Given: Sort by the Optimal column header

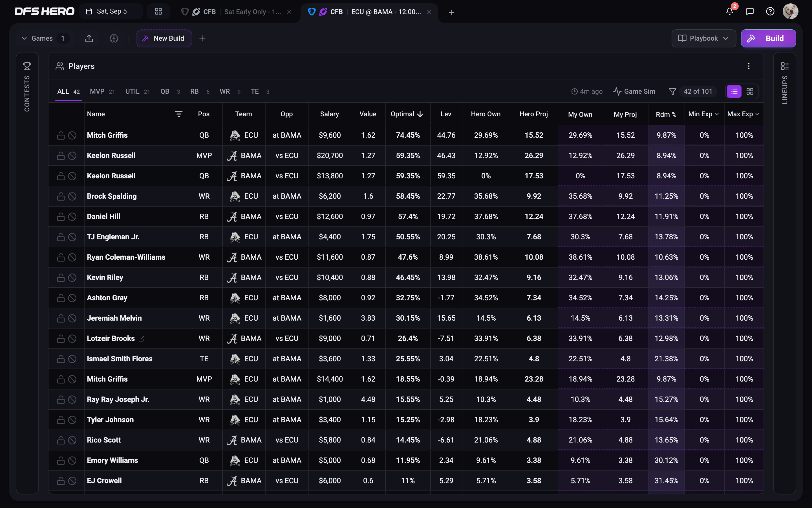Looking at the screenshot, I should coord(407,114).
